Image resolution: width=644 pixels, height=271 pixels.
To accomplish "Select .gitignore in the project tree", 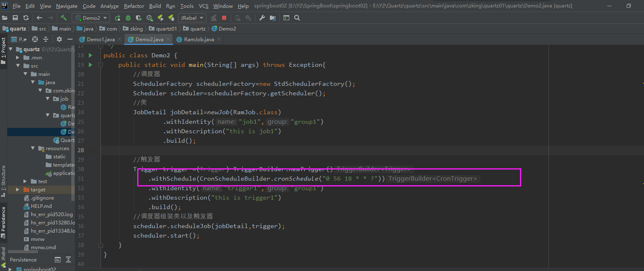I will [x=42, y=198].
